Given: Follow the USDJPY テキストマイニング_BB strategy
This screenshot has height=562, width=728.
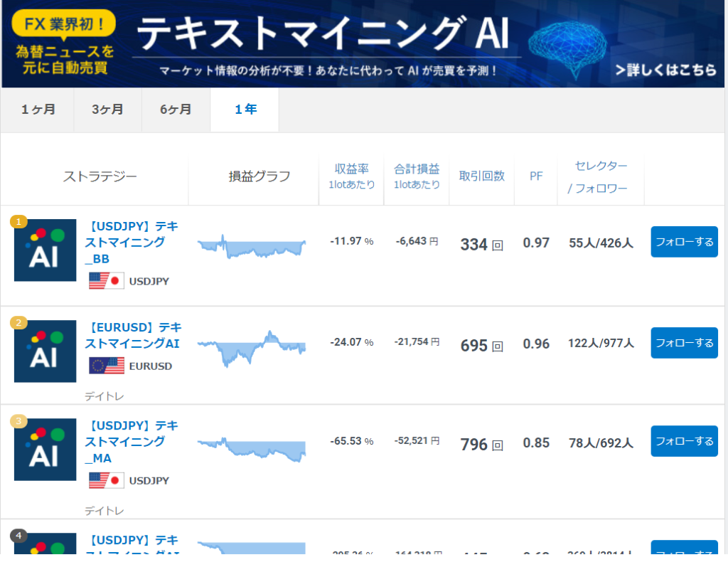Looking at the screenshot, I should [684, 242].
